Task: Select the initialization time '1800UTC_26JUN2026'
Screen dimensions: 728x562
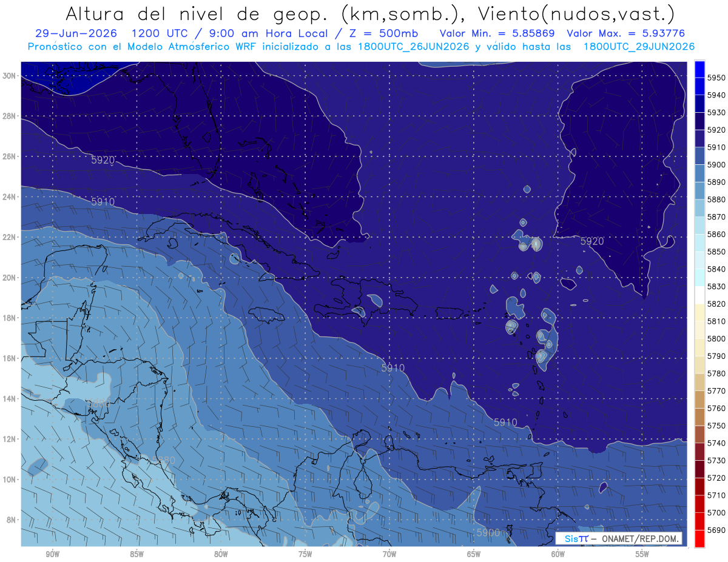Action: click(x=414, y=47)
